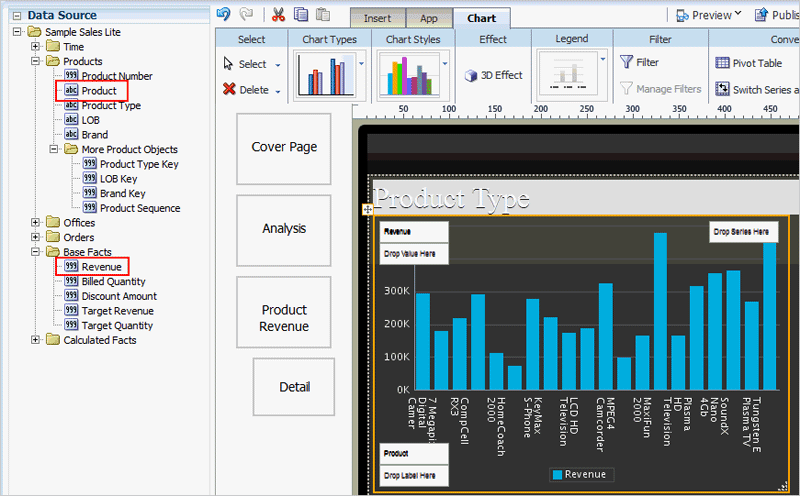Collapse the Products folder
Viewport: 800px width, 496px height.
36,62
